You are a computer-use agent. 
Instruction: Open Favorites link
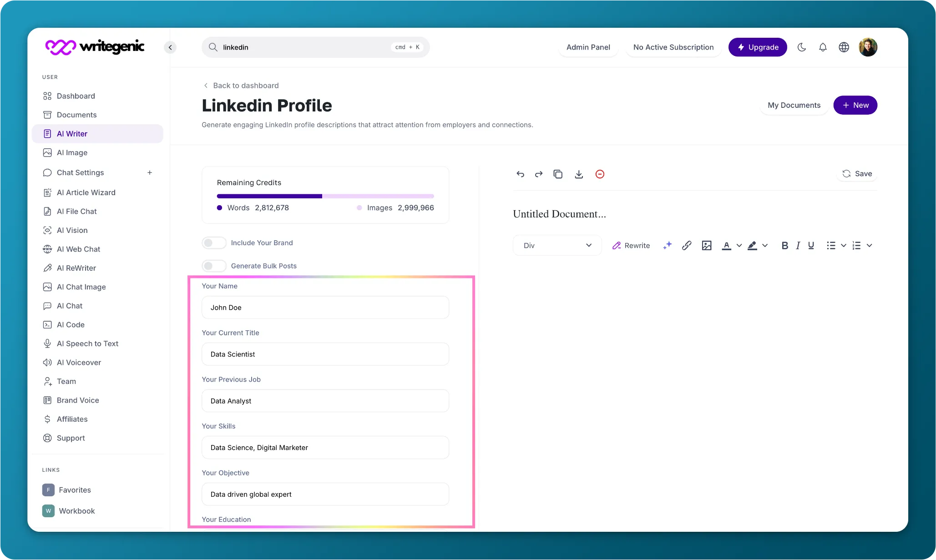[67, 490]
